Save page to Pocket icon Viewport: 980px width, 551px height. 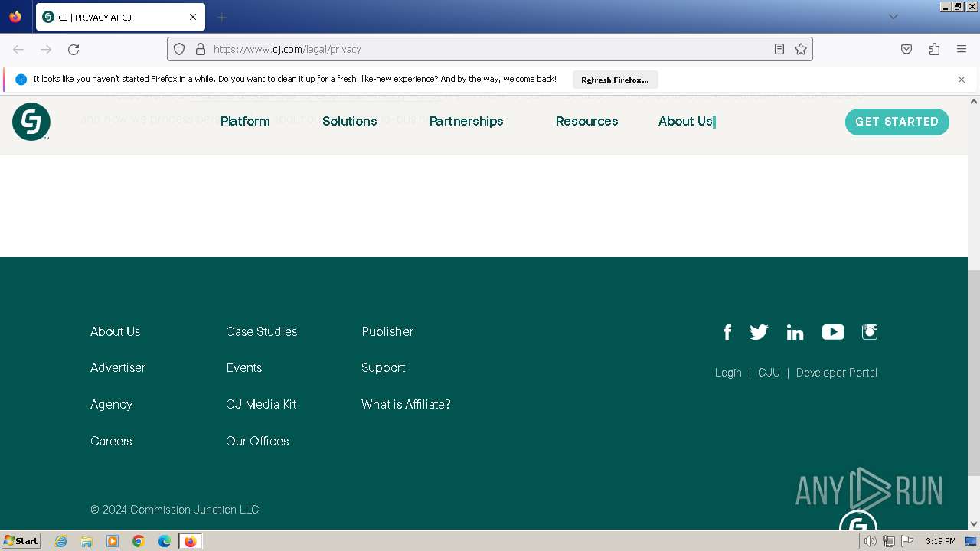pos(906,49)
